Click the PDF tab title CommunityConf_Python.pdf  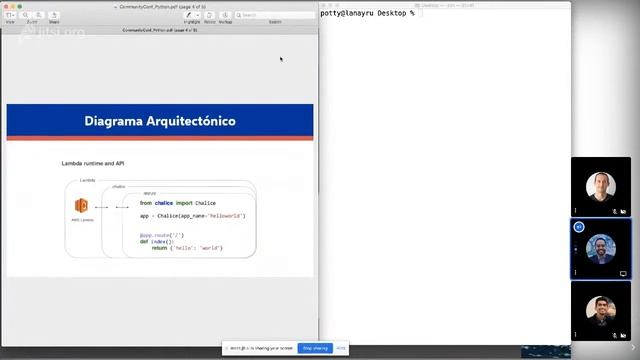(x=160, y=30)
